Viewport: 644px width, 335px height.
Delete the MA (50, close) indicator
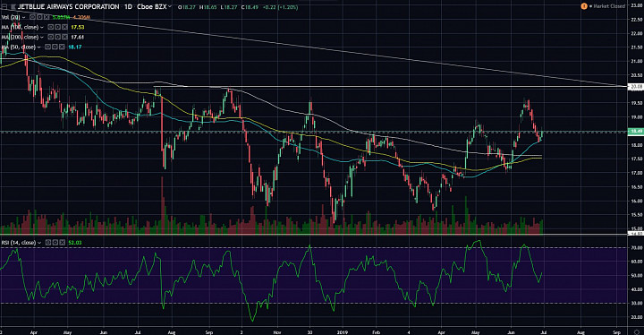[62, 47]
